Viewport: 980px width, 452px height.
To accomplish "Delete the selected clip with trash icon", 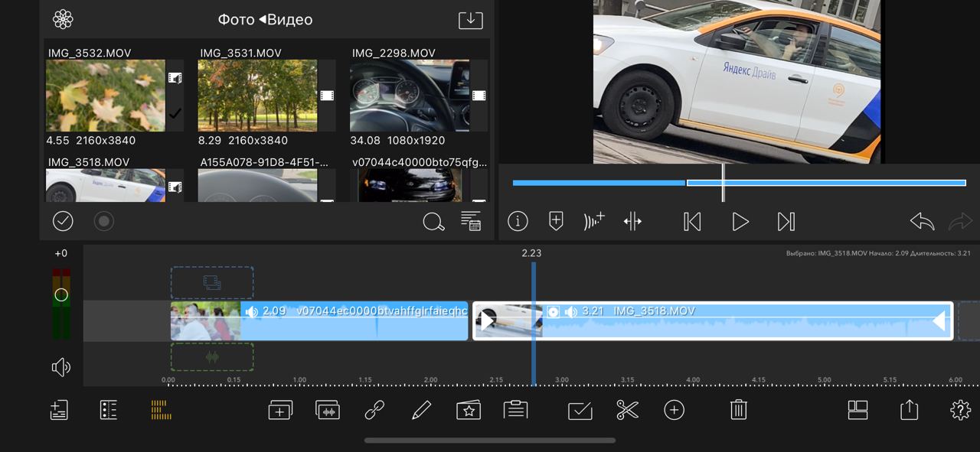I will [738, 411].
